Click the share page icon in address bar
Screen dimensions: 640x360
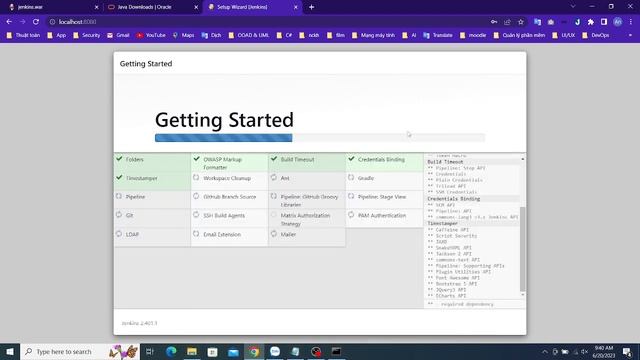[507, 22]
